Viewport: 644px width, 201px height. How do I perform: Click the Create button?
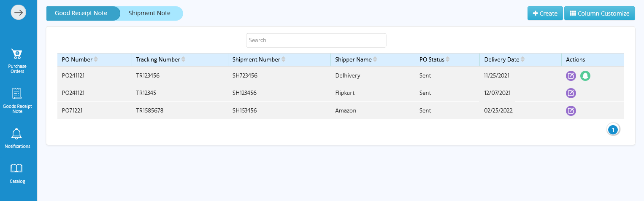click(x=545, y=13)
